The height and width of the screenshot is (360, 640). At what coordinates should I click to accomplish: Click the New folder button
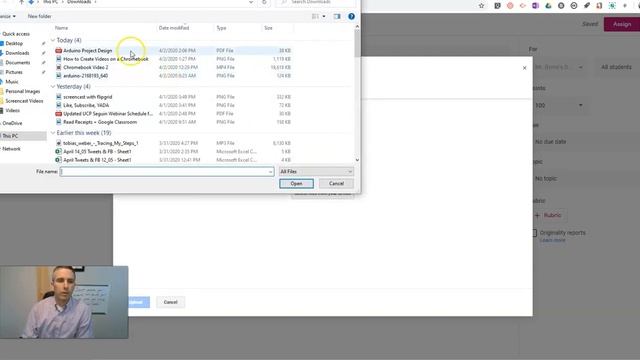[40, 16]
